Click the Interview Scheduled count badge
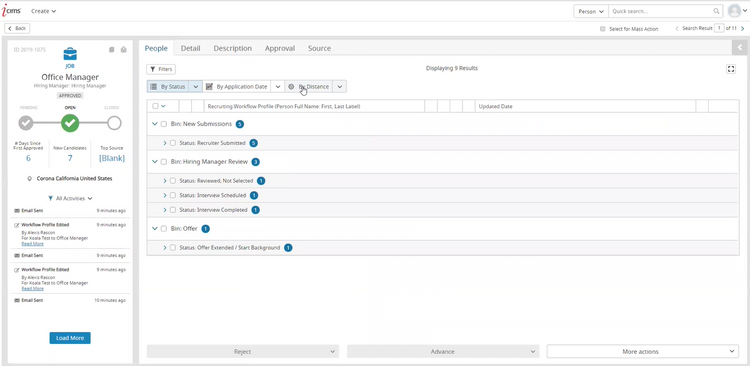Screen dimensions: 750x366 pyautogui.click(x=254, y=195)
